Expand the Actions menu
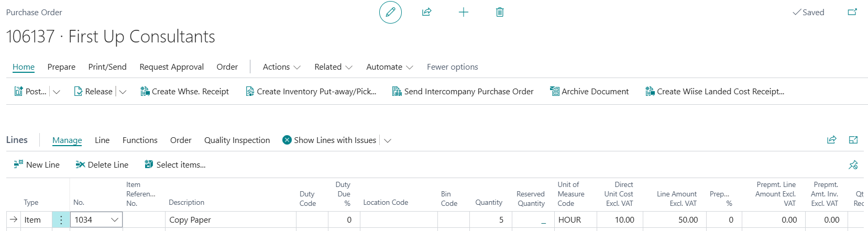Viewport: 868px width, 231px height. (x=281, y=67)
